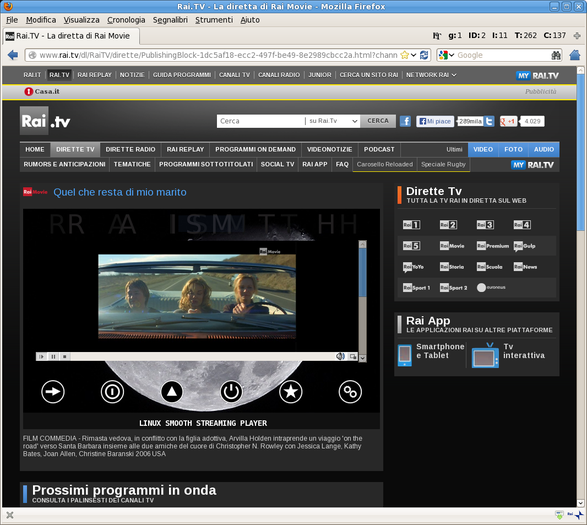Click the linked-circles icon under player
Screen dimensions: 587x525
click(350, 392)
